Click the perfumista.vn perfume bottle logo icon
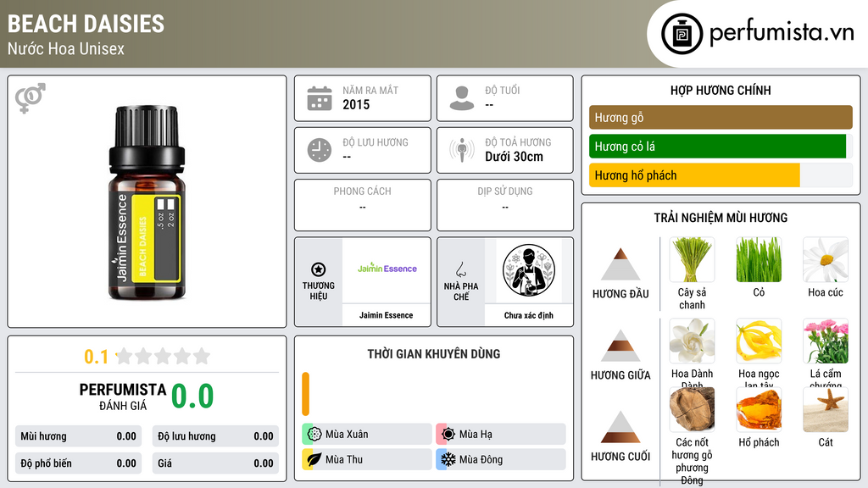Viewport: 868px width, 488px height. pos(682,34)
